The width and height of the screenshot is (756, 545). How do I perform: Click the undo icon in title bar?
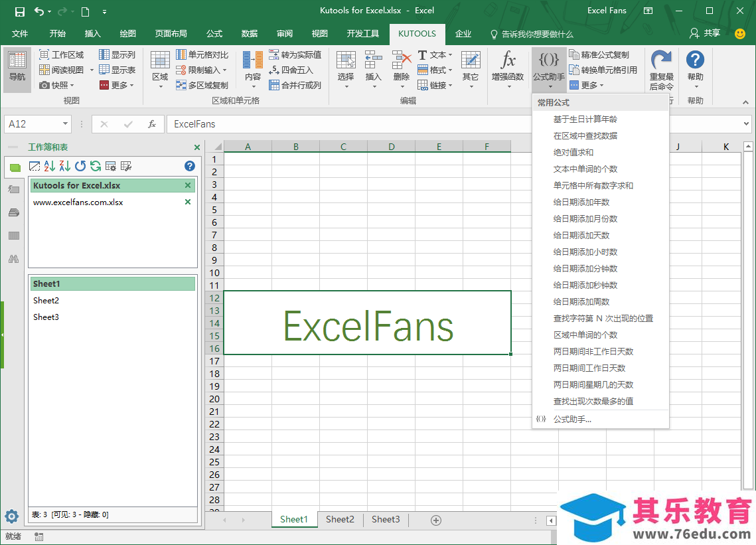[39, 11]
